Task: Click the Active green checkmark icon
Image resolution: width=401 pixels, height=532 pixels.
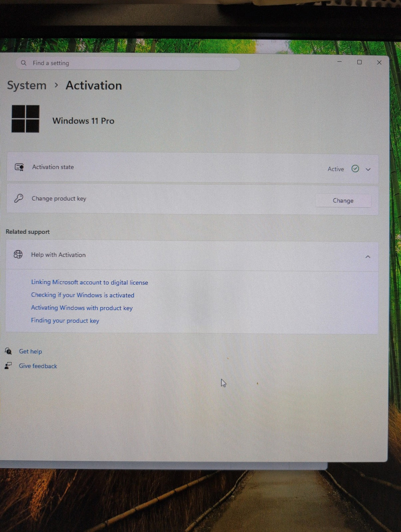Action: [355, 169]
